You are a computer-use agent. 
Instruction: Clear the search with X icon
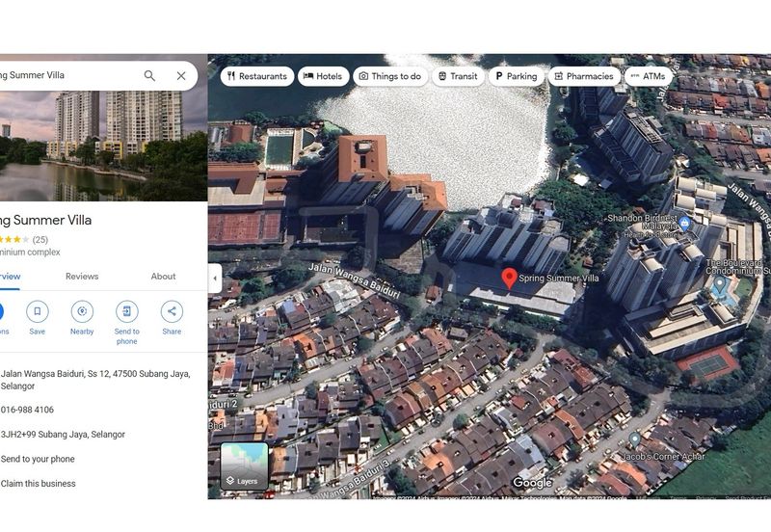tap(181, 75)
